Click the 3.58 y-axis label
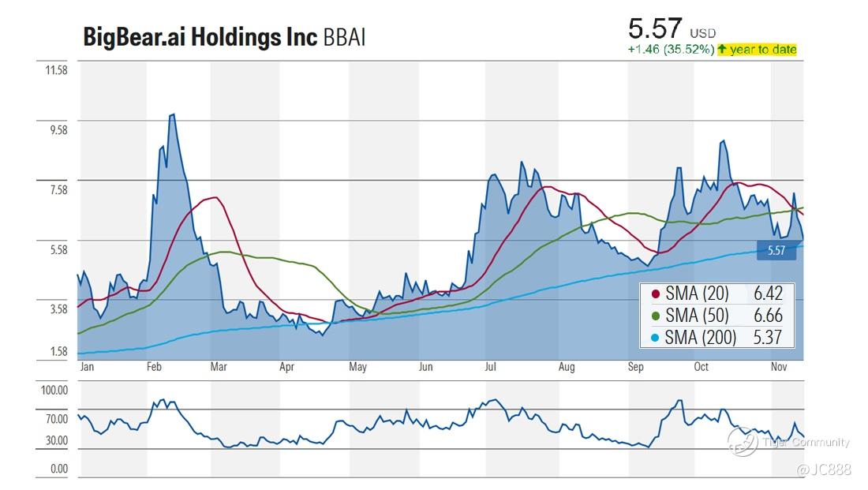This screenshot has height=490, width=868. [58, 309]
